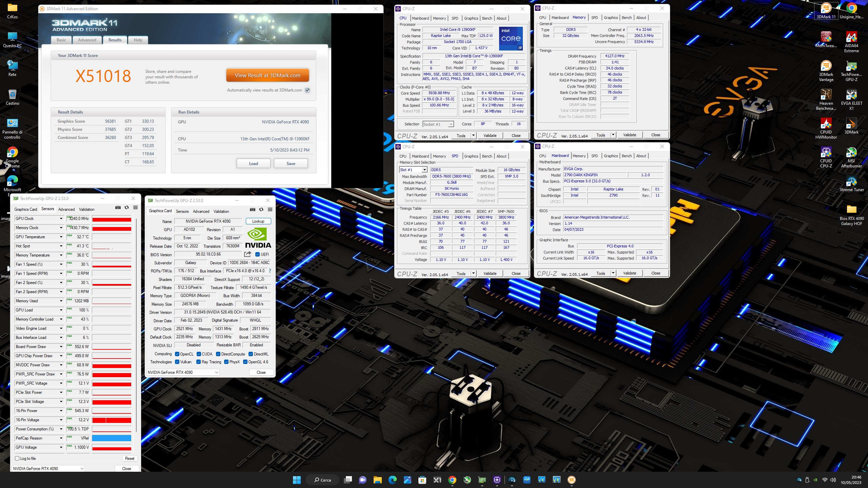Select About tab in CPU-Z Mainboard window

(x=641, y=156)
